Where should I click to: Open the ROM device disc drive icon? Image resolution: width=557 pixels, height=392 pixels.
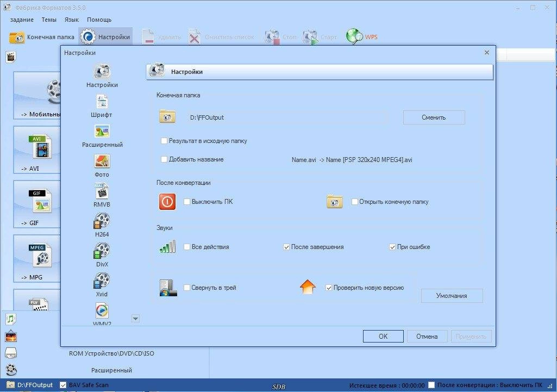(11, 353)
